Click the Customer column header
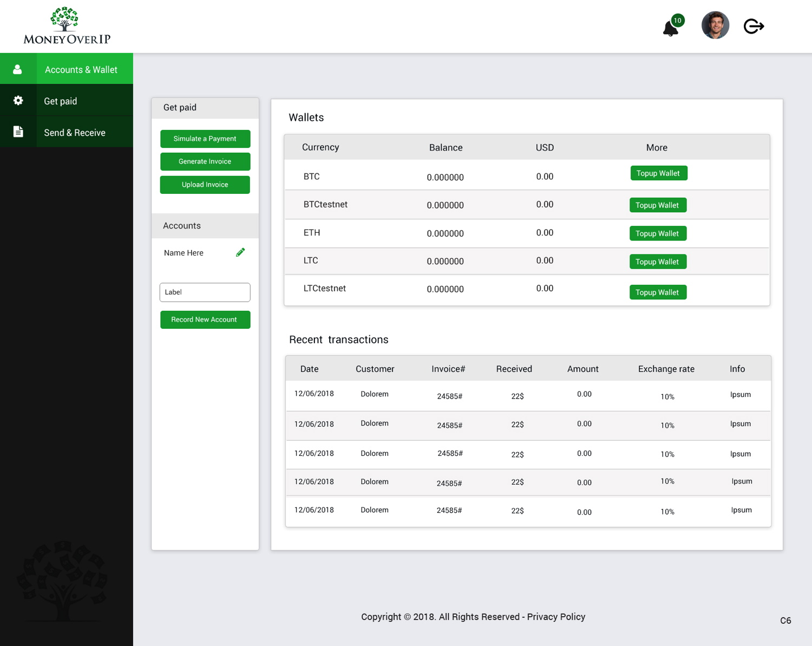The image size is (812, 646). coord(375,369)
